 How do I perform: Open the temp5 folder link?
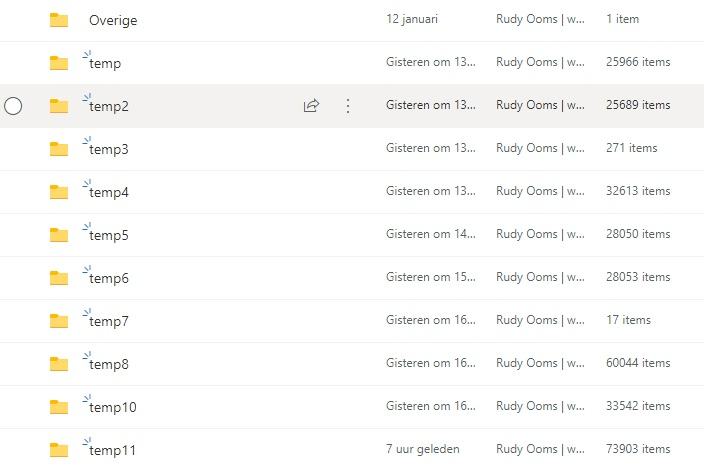tap(109, 235)
